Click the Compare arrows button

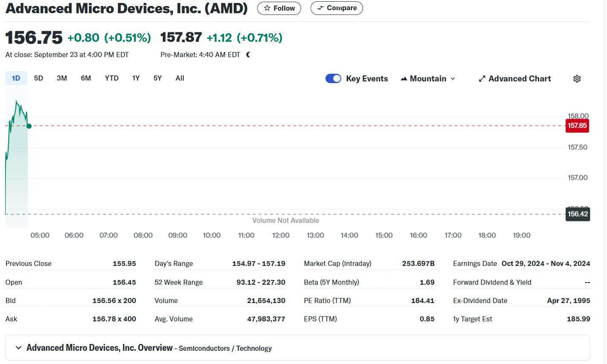(x=337, y=8)
